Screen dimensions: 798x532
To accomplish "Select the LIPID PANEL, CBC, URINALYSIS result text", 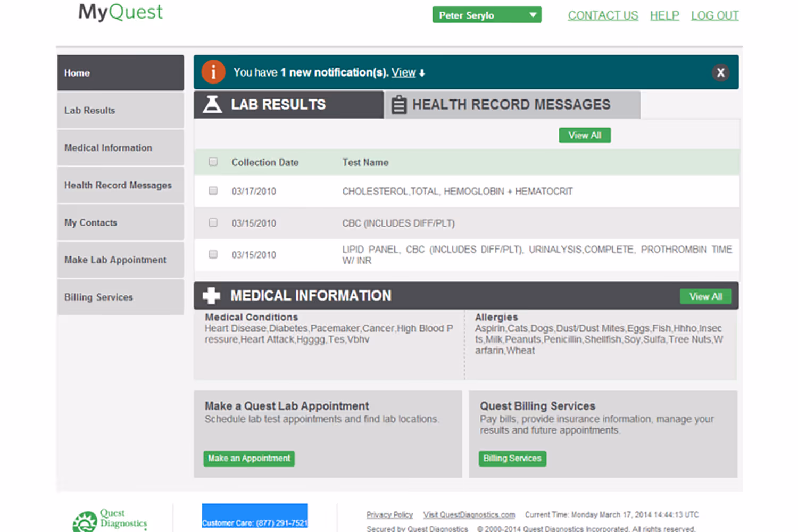I will 537,255.
